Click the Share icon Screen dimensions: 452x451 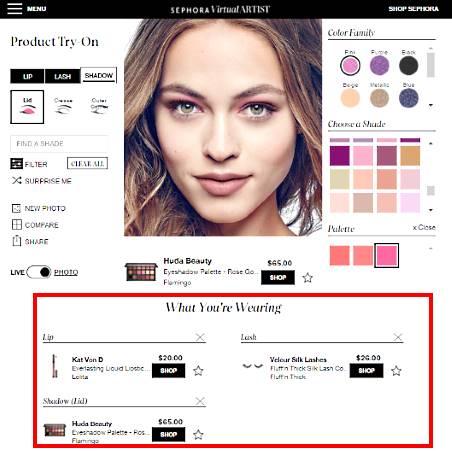point(17,241)
